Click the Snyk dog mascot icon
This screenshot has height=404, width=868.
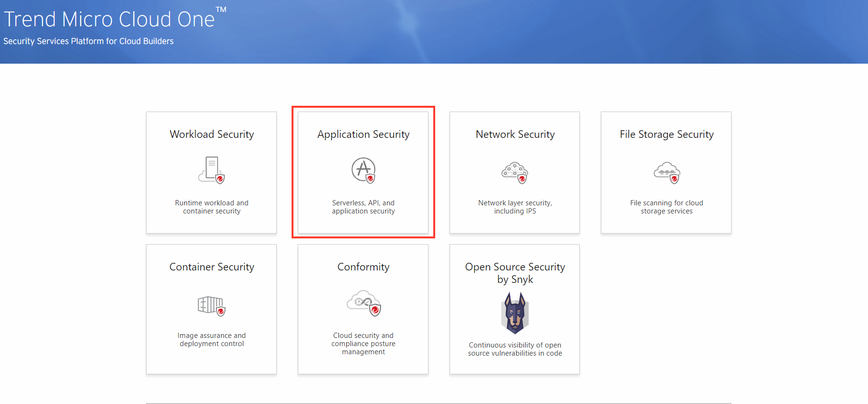(515, 313)
